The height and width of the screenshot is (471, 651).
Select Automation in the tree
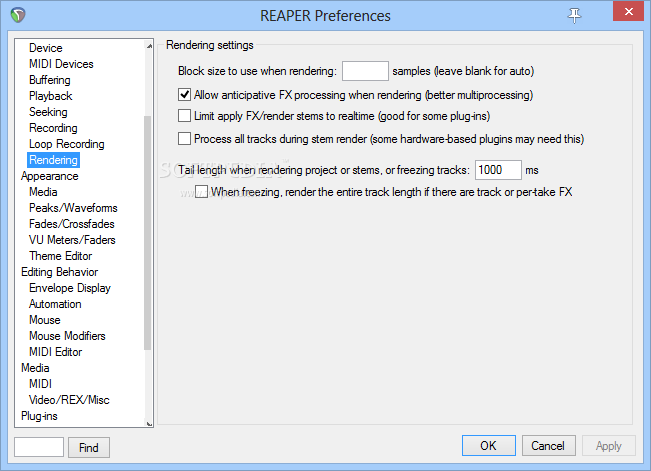pos(55,304)
